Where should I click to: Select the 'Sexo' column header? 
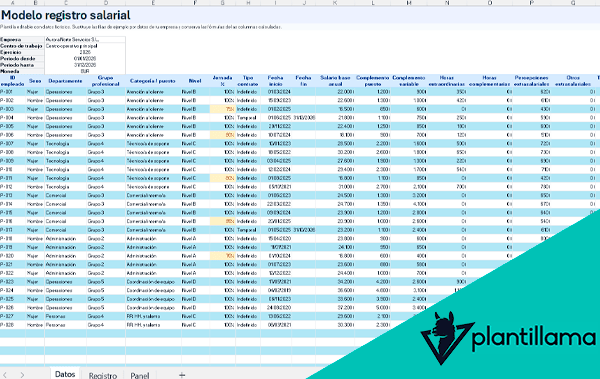[35, 81]
